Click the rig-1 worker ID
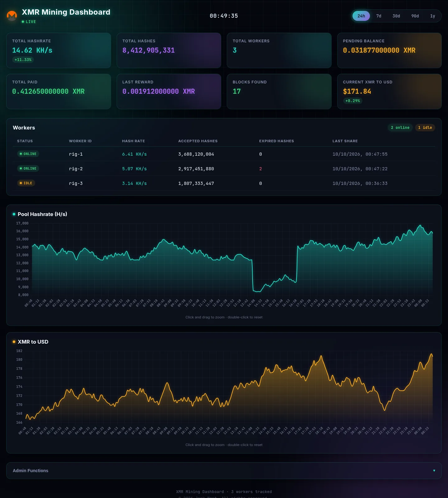Viewport: 448px width, 498px height. click(76, 154)
